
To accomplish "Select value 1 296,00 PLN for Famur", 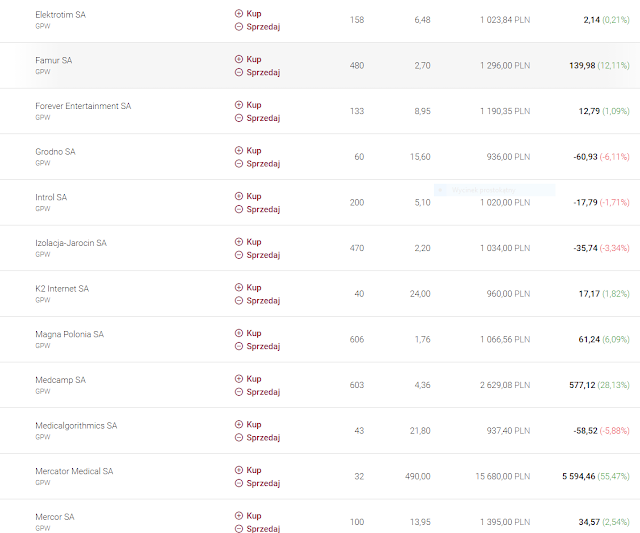I will 505,65.
